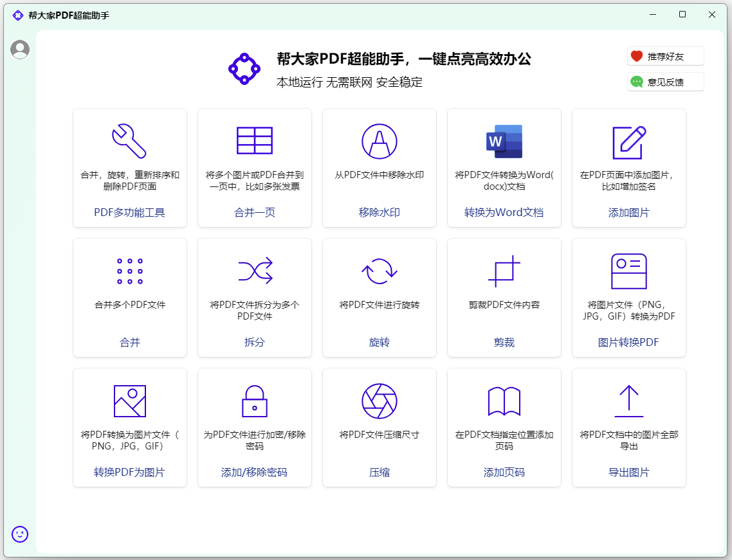Click the dotted grid 合并 icon

point(129,271)
